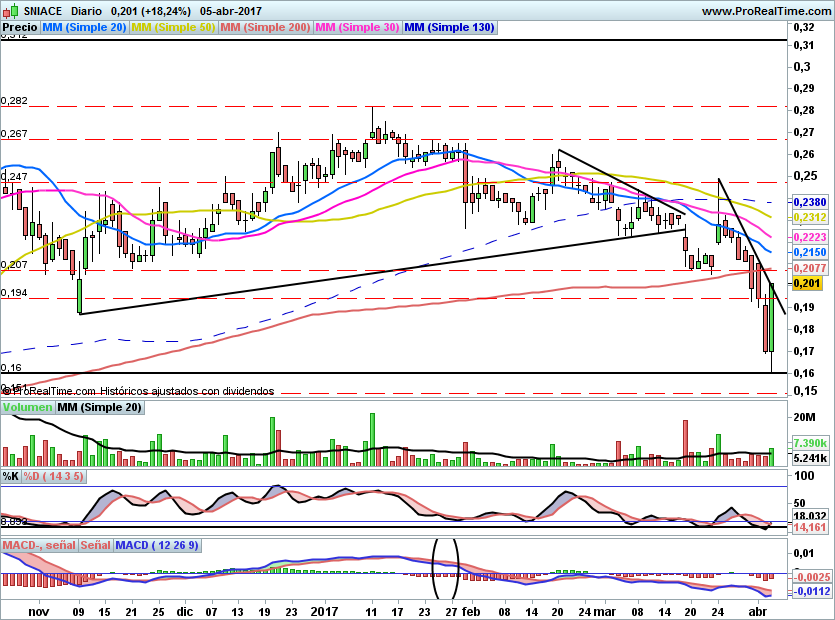Viewport: 835px width, 620px height.
Task: Click the 7.390k volume value tag
Action: click(x=810, y=443)
